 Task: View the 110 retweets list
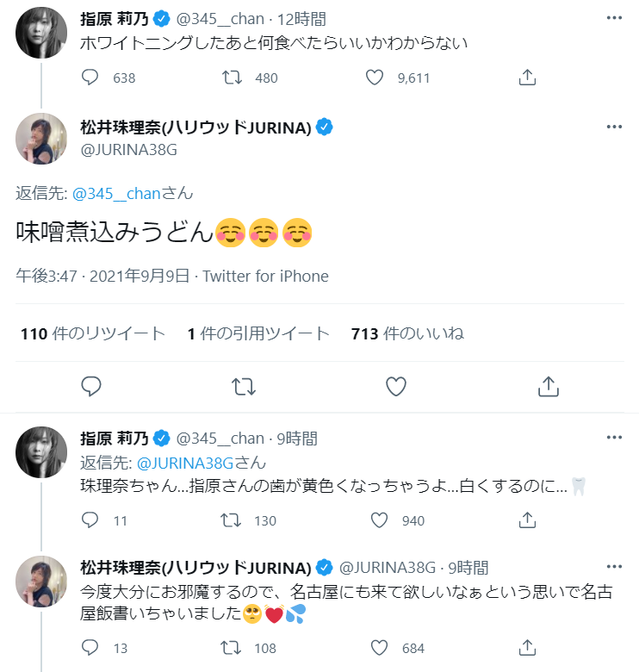click(x=92, y=333)
